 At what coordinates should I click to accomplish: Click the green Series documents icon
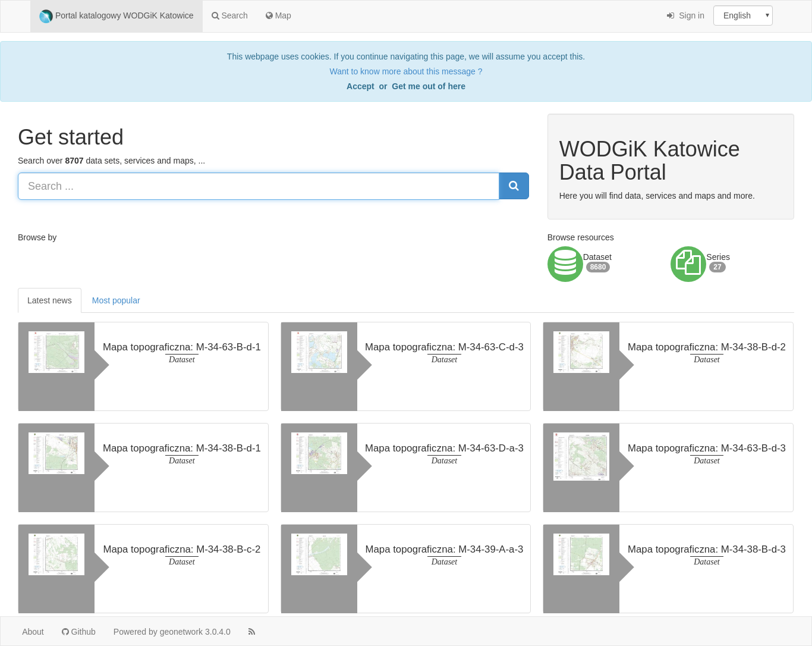tap(688, 264)
